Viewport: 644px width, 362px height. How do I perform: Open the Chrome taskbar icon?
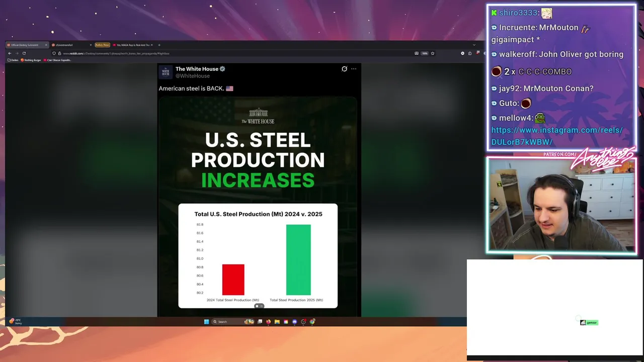tap(312, 322)
